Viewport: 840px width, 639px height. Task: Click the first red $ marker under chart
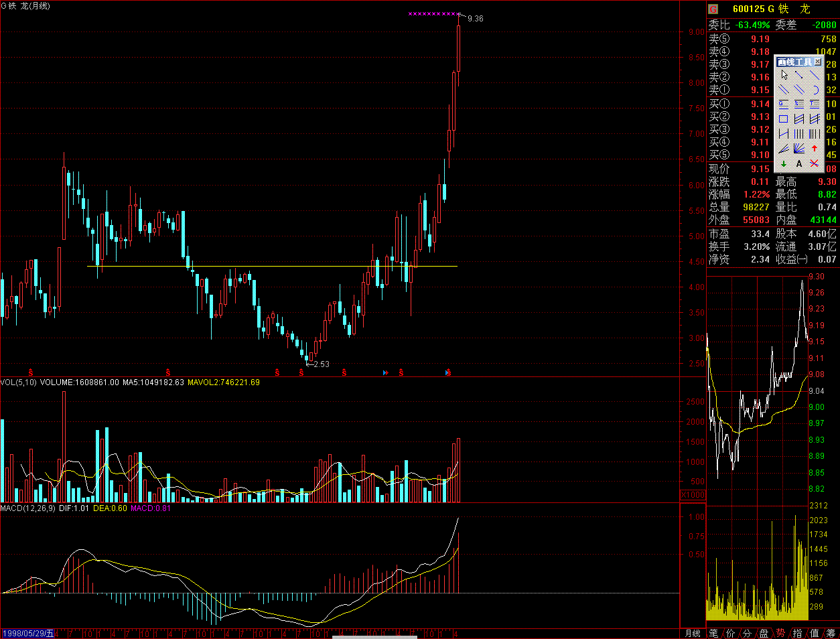point(31,372)
